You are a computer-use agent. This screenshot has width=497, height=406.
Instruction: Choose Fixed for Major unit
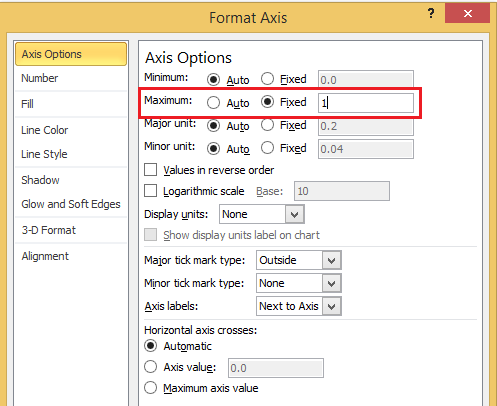[x=267, y=125]
